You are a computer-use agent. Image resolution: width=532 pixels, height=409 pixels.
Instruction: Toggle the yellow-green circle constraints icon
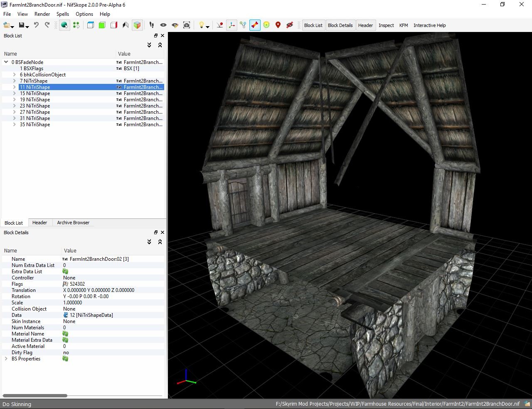click(x=266, y=25)
